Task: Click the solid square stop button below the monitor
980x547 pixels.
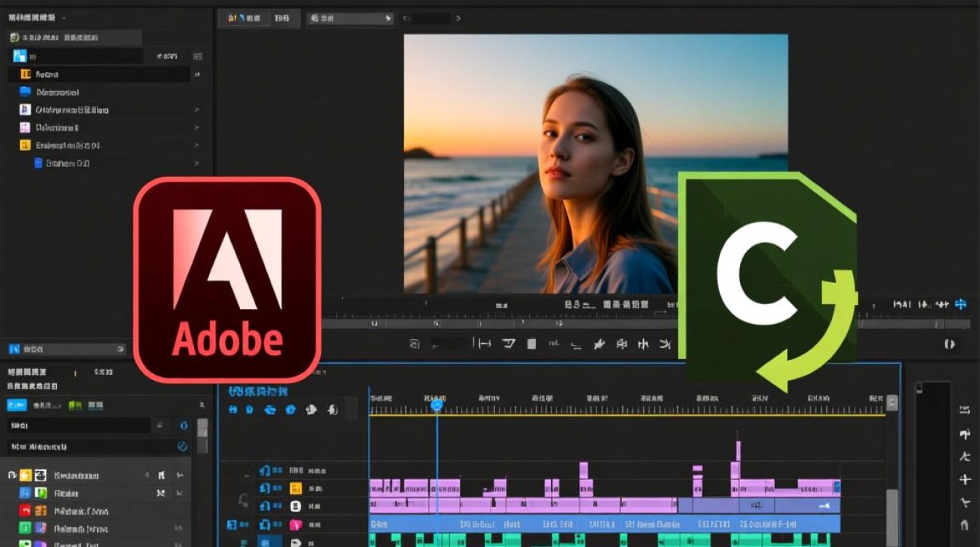Action: click(x=532, y=344)
